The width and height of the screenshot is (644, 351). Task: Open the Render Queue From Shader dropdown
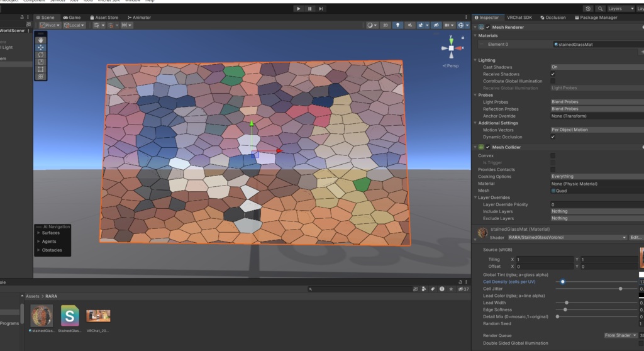coord(620,335)
